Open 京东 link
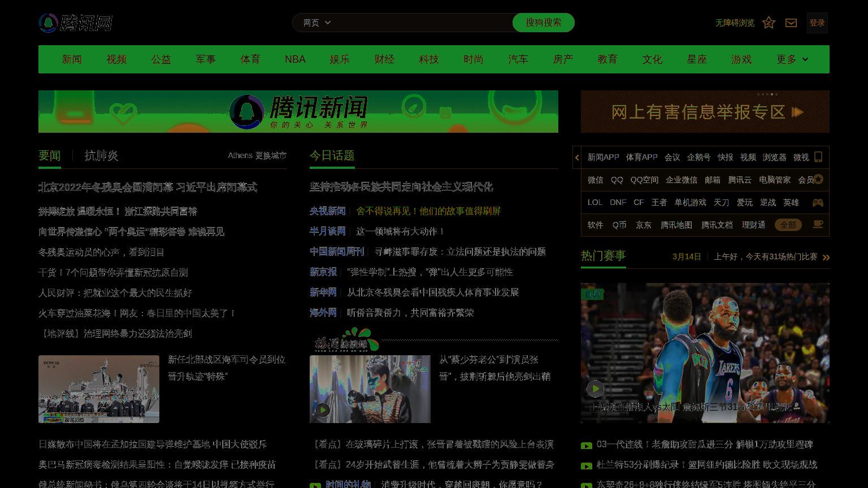The height and width of the screenshot is (488, 868). click(643, 225)
